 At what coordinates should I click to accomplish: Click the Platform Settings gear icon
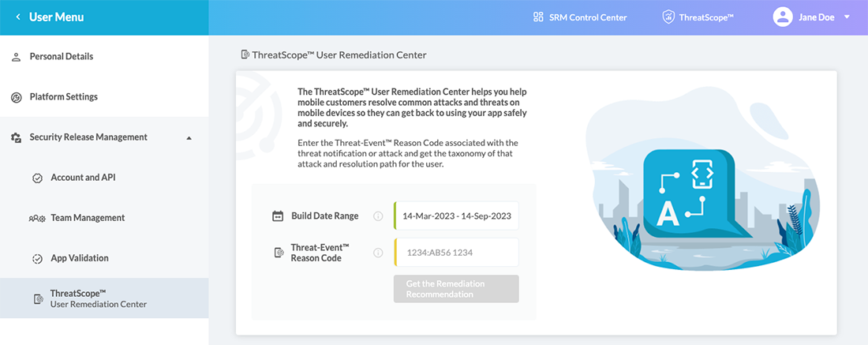16,97
